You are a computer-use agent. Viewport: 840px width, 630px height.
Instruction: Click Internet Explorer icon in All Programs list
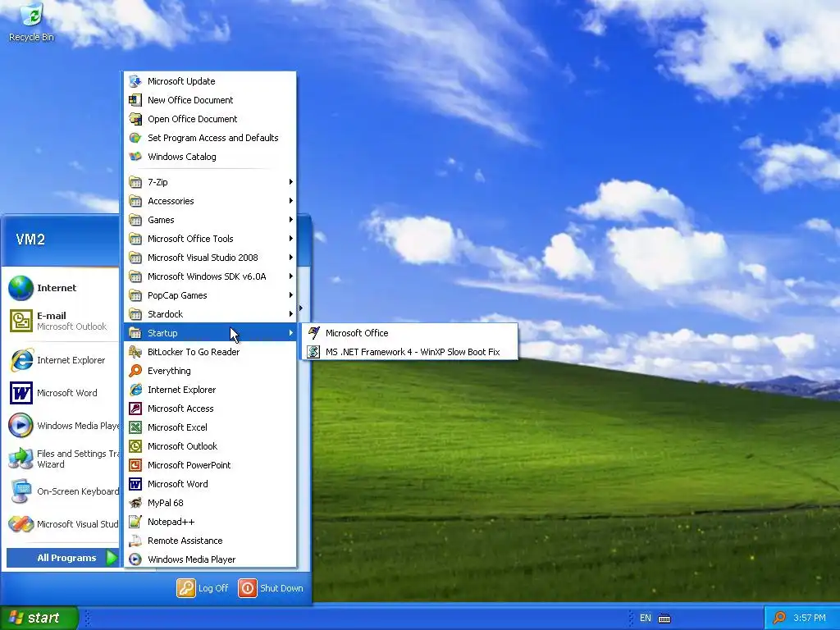tap(135, 390)
